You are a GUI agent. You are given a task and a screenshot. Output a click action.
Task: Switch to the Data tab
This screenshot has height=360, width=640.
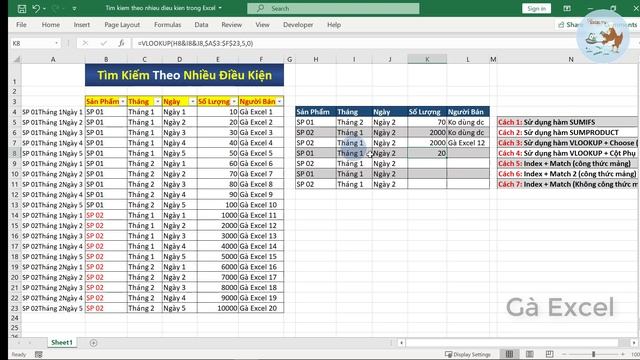coord(201,25)
